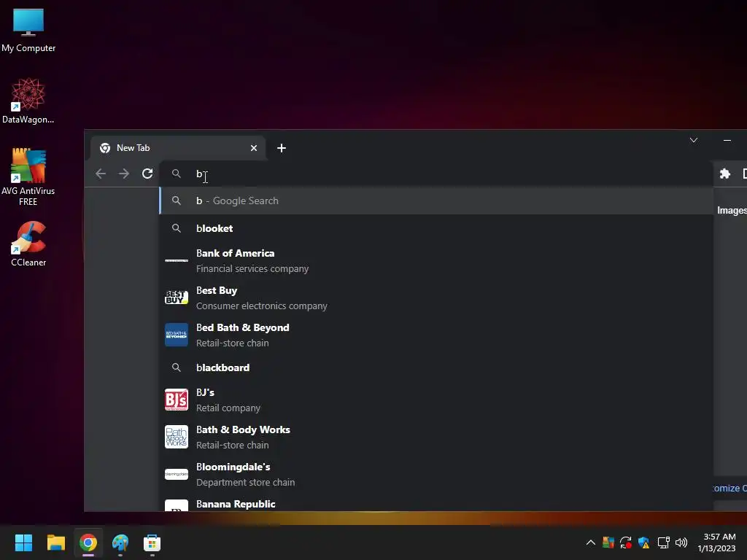The image size is (747, 560).
Task: Click the magnifier icon beside blackboard
Action: point(177,367)
